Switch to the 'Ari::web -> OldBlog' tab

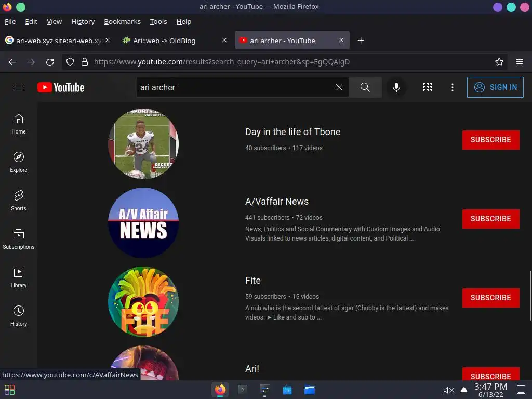(x=175, y=41)
